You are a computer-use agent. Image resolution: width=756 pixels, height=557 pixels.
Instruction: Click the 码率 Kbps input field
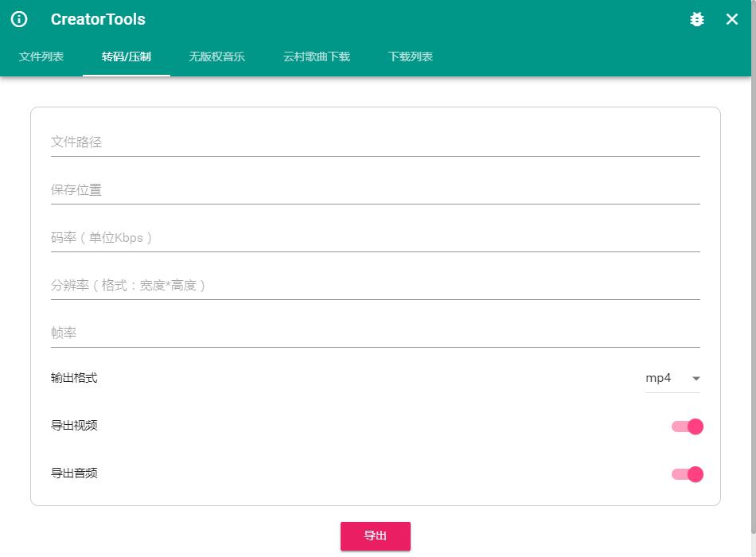(x=375, y=238)
